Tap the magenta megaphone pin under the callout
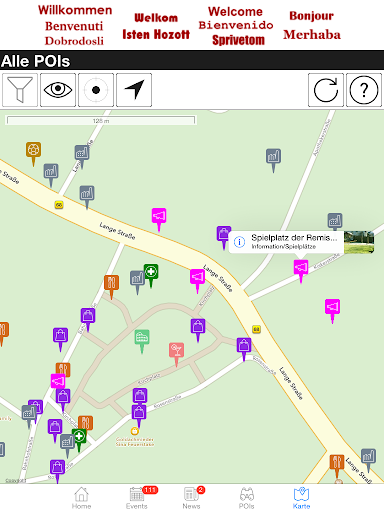Viewport: 384px width, 512px height. [x=301, y=271]
